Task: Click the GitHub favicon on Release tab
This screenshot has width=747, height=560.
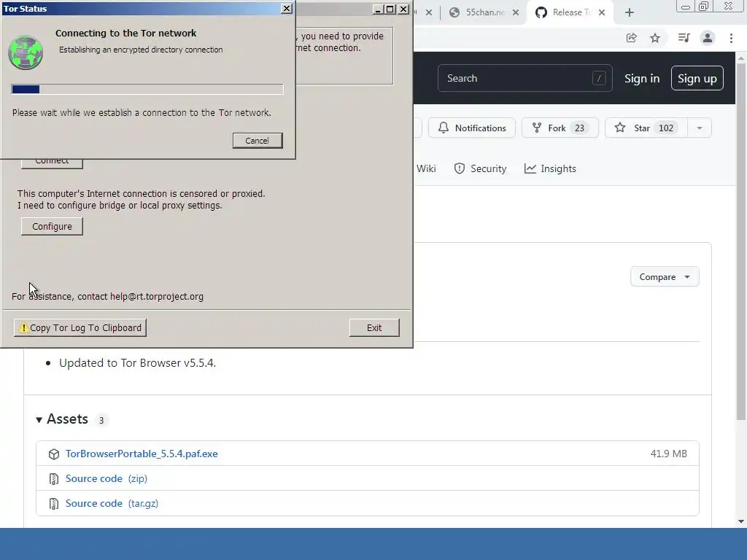Action: pyautogui.click(x=541, y=12)
